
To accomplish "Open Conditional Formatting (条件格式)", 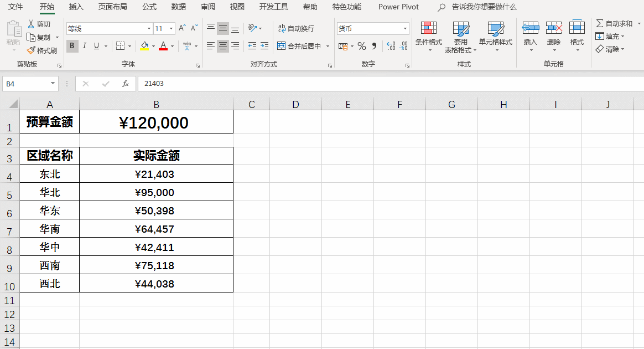I will tap(428, 36).
